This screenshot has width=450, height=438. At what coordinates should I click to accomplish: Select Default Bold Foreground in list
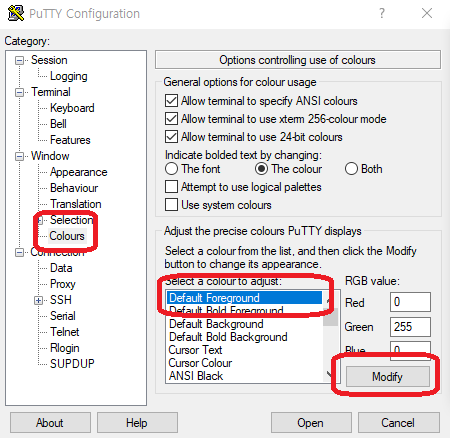pyautogui.click(x=245, y=311)
